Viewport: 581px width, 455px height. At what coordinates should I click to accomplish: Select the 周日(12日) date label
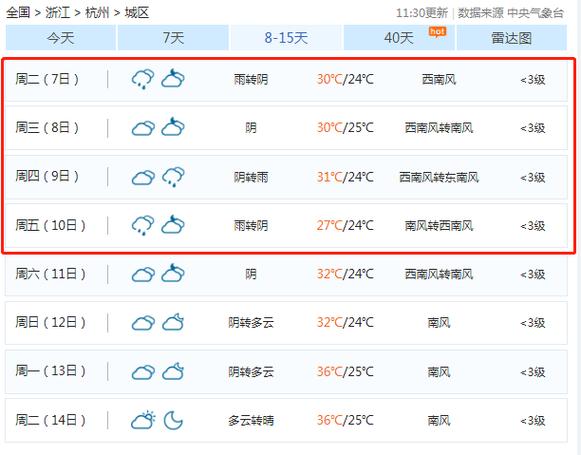click(50, 322)
